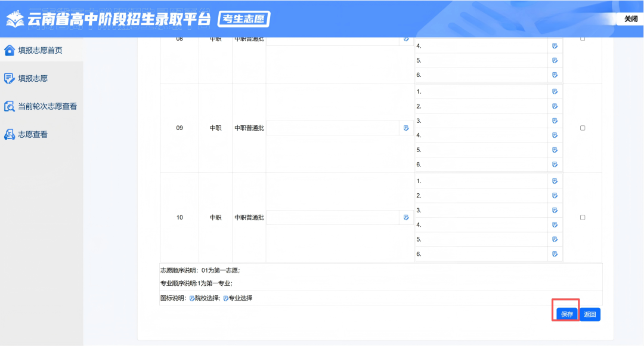The width and height of the screenshot is (644, 346).
Task: Click 中职普通批 cell in row 10
Action: [x=249, y=217]
